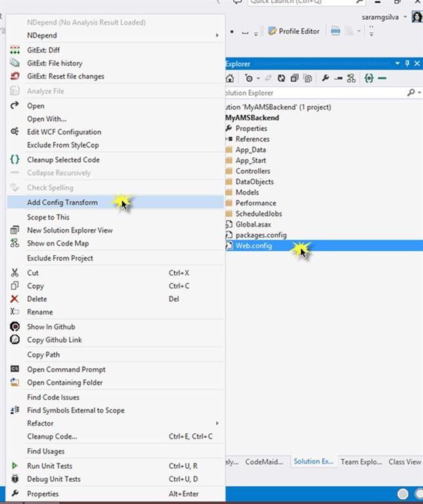This screenshot has height=504, width=423.
Task: Switch to the CodeMaid tab
Action: 264,462
